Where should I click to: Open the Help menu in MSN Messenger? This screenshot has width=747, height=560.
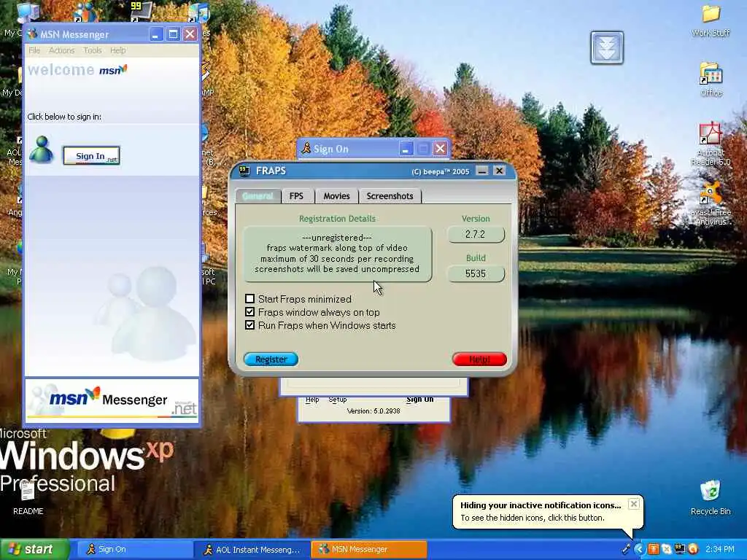click(x=118, y=50)
